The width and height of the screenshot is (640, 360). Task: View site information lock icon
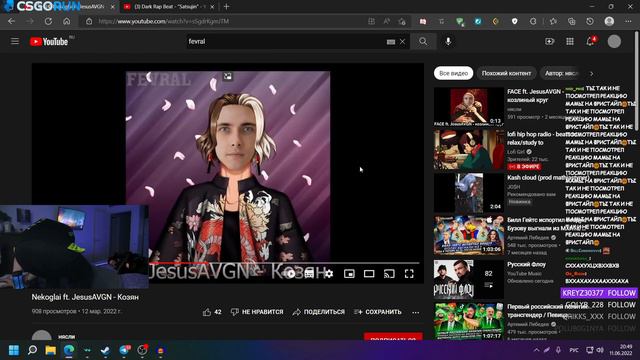coord(89,21)
